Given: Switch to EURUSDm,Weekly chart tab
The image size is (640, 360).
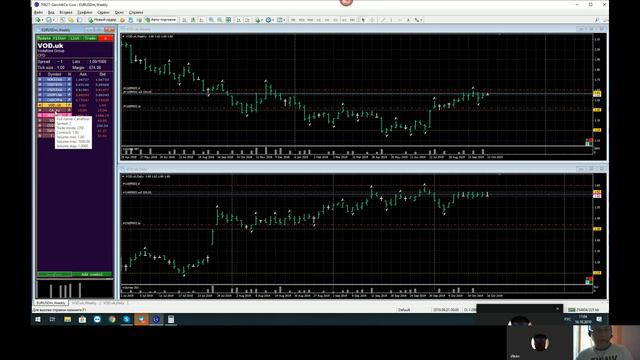Looking at the screenshot, I should (51, 303).
